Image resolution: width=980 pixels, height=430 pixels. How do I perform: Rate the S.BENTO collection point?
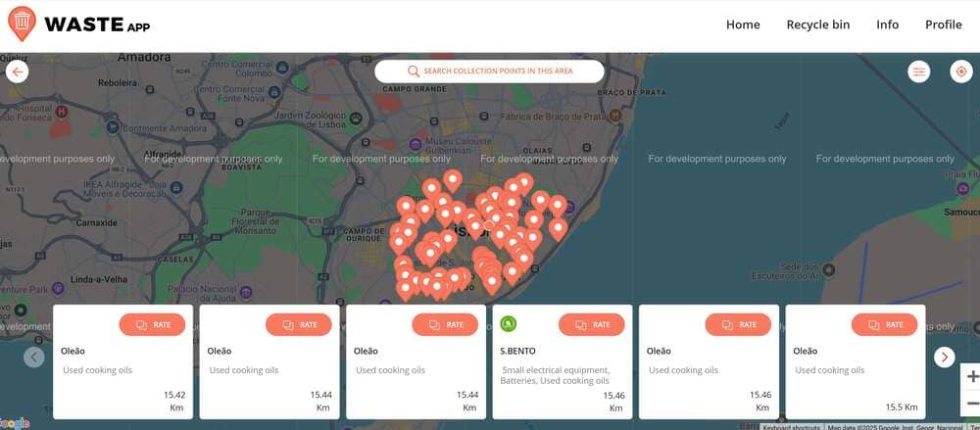coord(591,324)
